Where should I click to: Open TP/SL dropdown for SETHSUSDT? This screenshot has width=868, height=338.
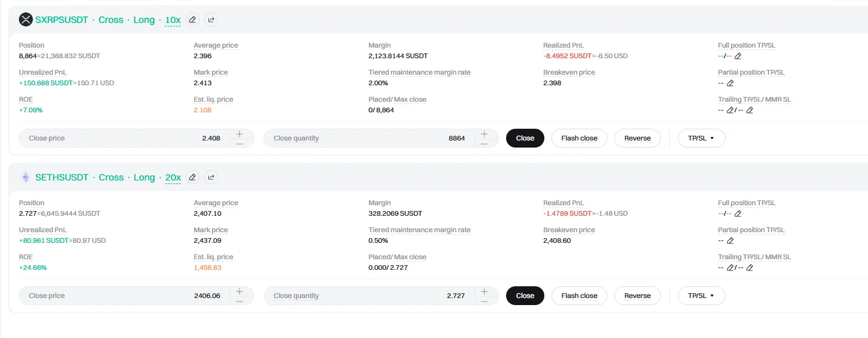(x=701, y=296)
